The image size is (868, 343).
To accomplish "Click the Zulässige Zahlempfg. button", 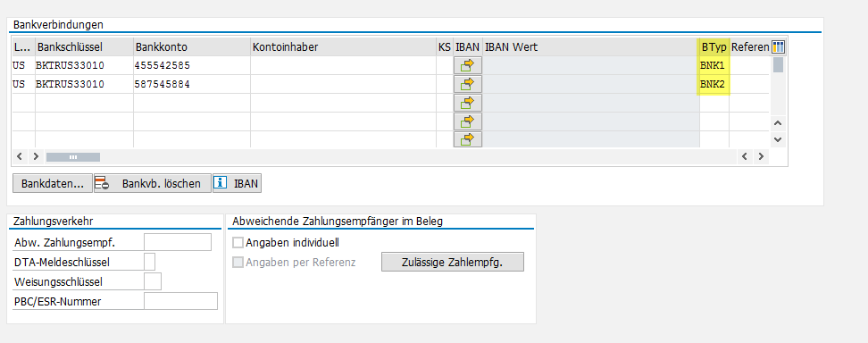I will pos(452,262).
